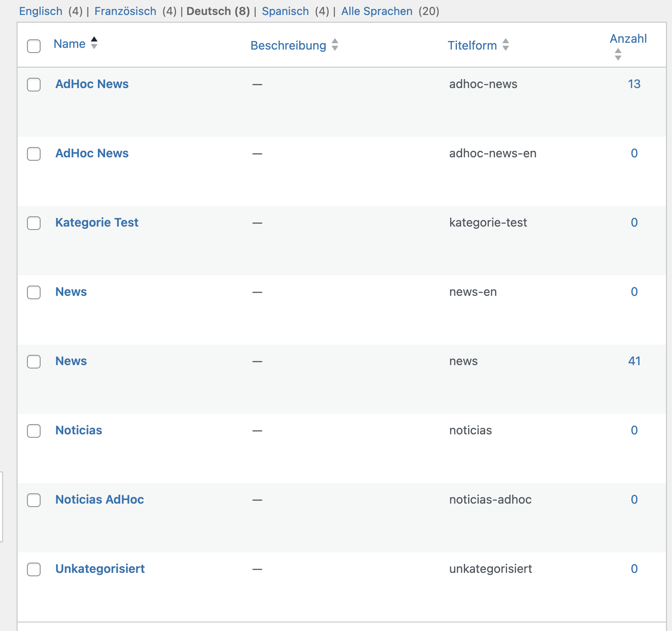
Task: Tick the Noticias AdHoc checkbox
Action: pyautogui.click(x=34, y=500)
